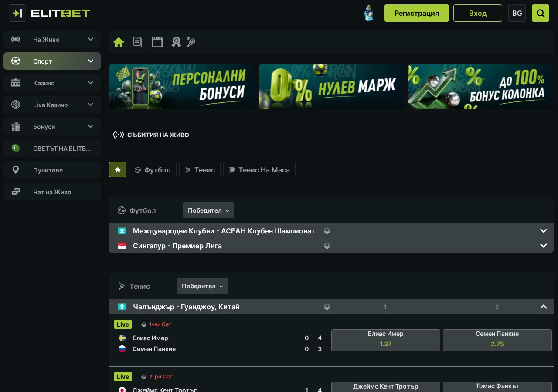Collapse the Чалънджър - Гуанджоу, Китай section
The width and height of the screenshot is (558, 392).
point(543,307)
